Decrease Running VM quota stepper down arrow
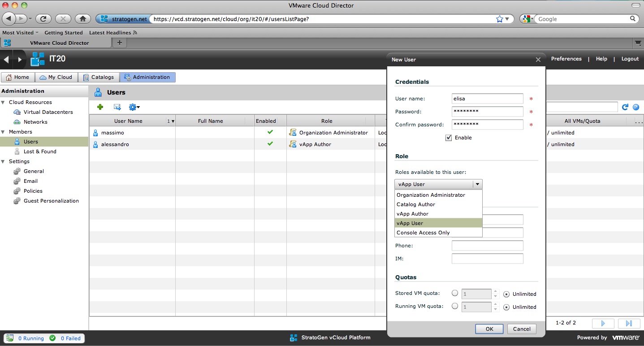The image size is (644, 346). coord(495,309)
